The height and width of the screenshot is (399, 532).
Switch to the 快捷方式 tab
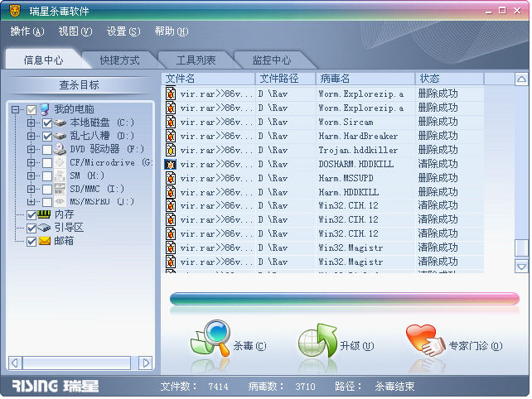(119, 60)
